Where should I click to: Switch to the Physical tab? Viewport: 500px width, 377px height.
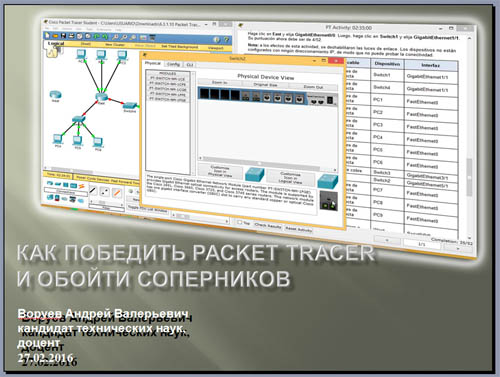(x=153, y=63)
